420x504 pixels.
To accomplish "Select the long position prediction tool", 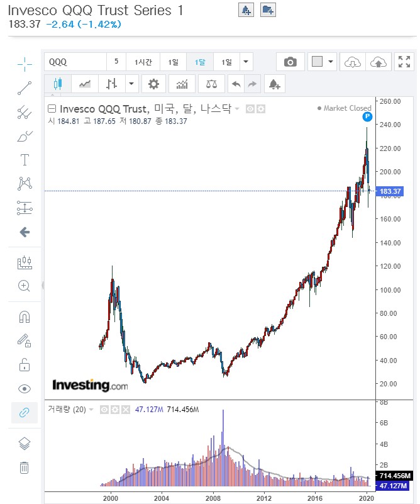I will tap(25, 208).
